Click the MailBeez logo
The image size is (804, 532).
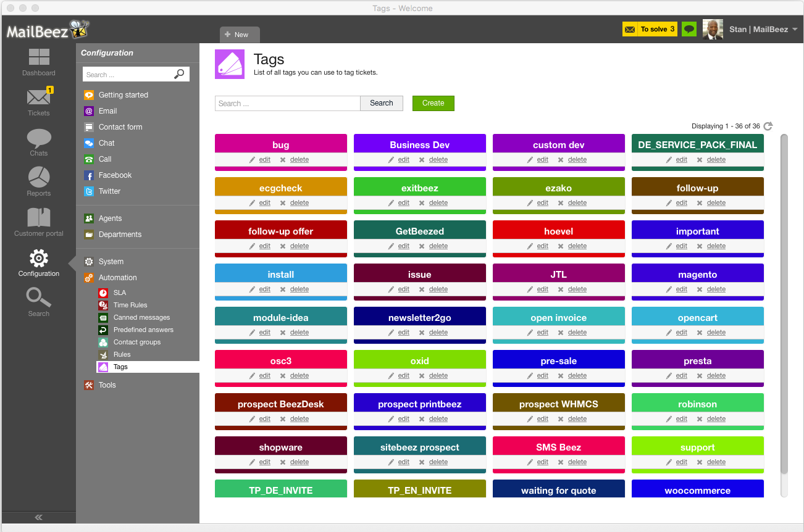[x=48, y=30]
